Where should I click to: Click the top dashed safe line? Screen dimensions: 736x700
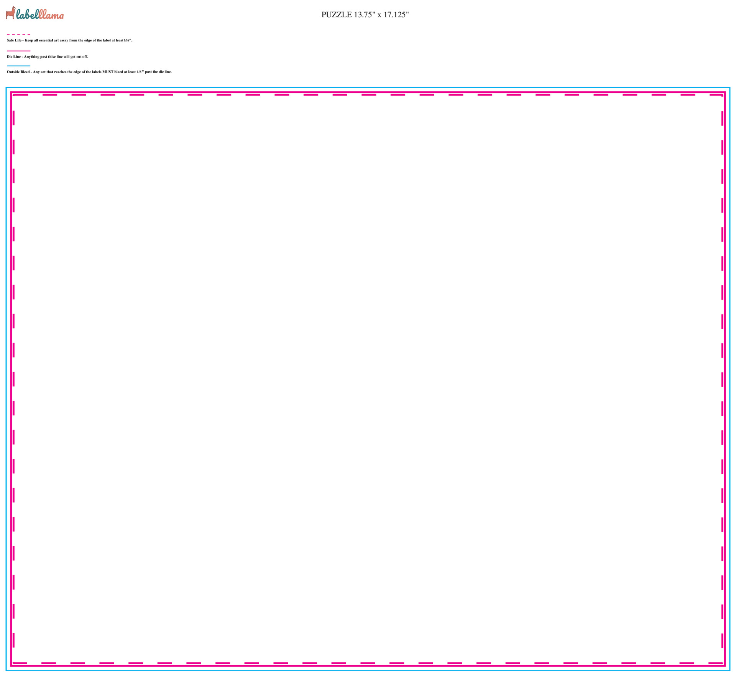(x=369, y=95)
